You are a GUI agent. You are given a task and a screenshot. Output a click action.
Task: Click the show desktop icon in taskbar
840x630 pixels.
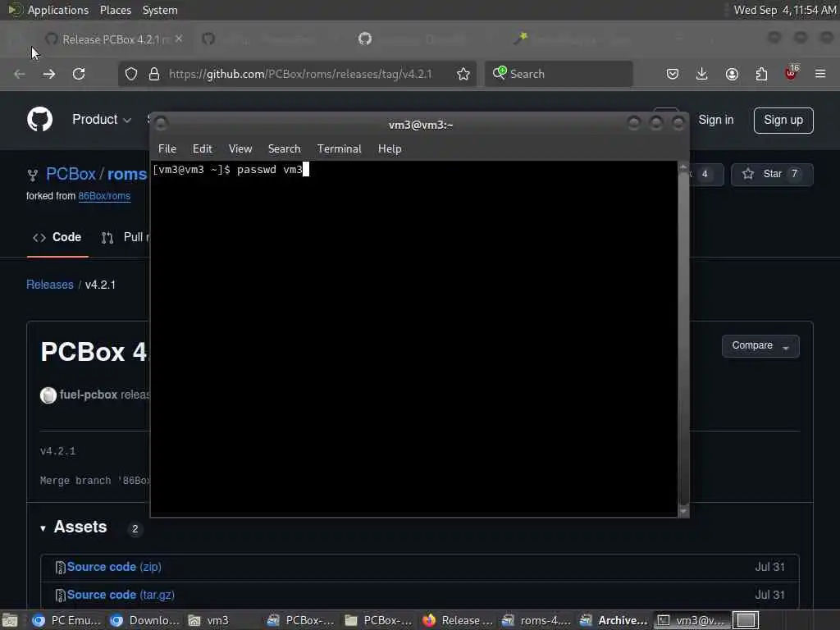tap(10, 620)
